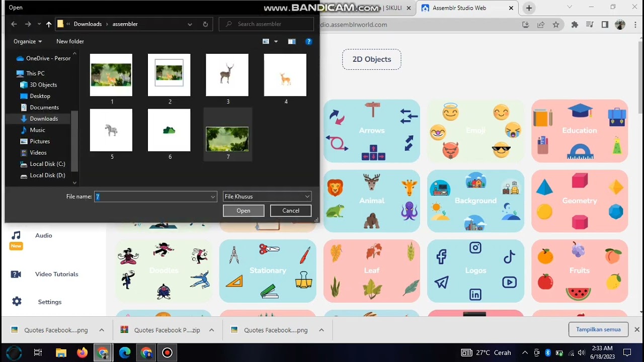The image size is (644, 362).
Task: Open the File Khusus type dropdown
Action: tap(267, 197)
